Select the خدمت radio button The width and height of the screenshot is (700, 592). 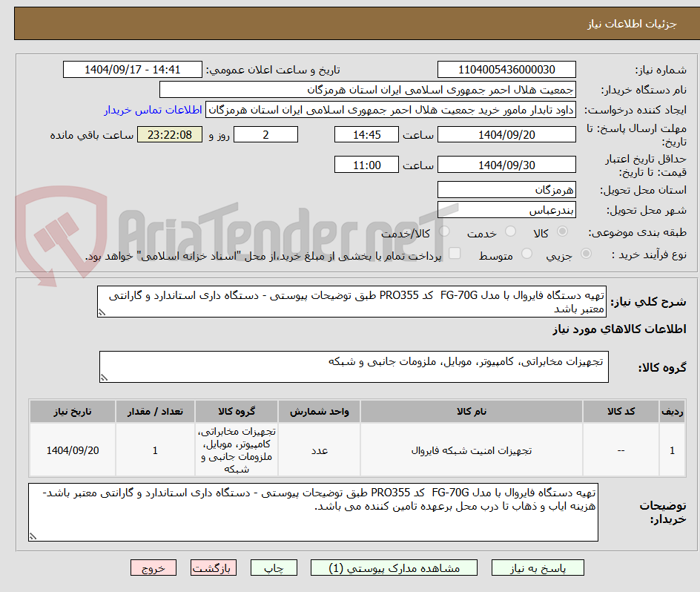[x=510, y=231]
